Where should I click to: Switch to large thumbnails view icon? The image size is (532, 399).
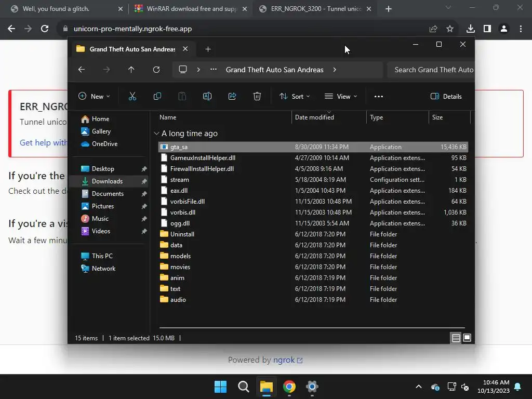point(467,338)
